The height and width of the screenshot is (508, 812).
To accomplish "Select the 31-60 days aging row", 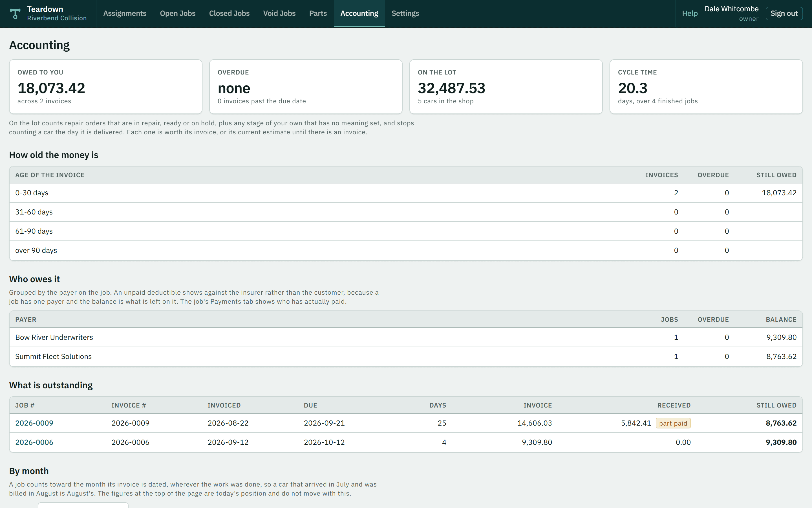I will (x=406, y=212).
